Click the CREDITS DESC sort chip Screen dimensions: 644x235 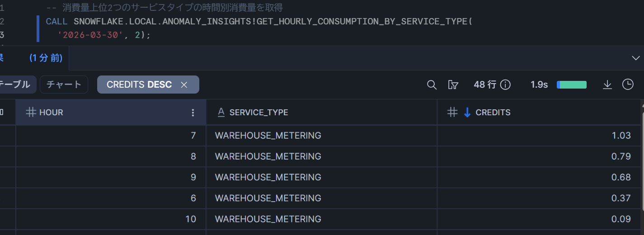click(x=139, y=85)
